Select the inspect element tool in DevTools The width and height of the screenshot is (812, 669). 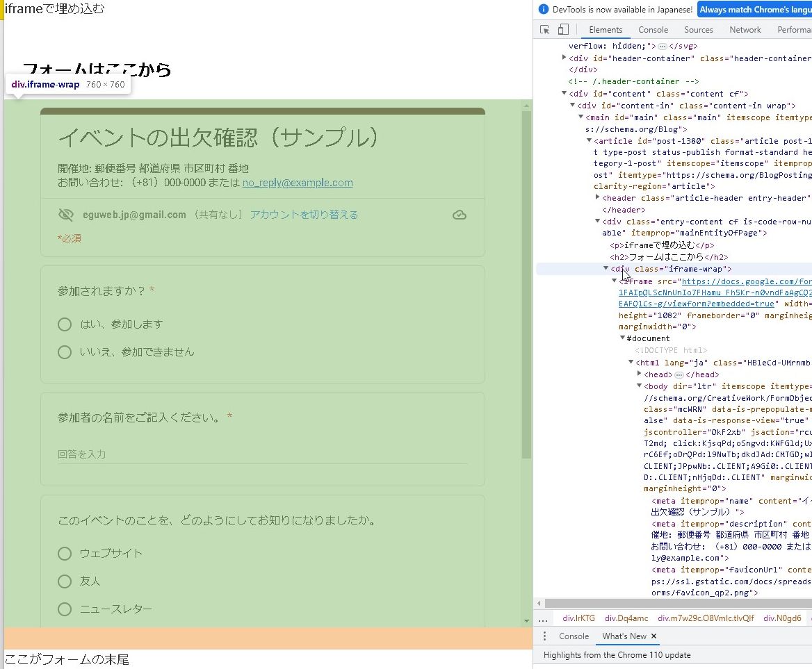(x=546, y=30)
